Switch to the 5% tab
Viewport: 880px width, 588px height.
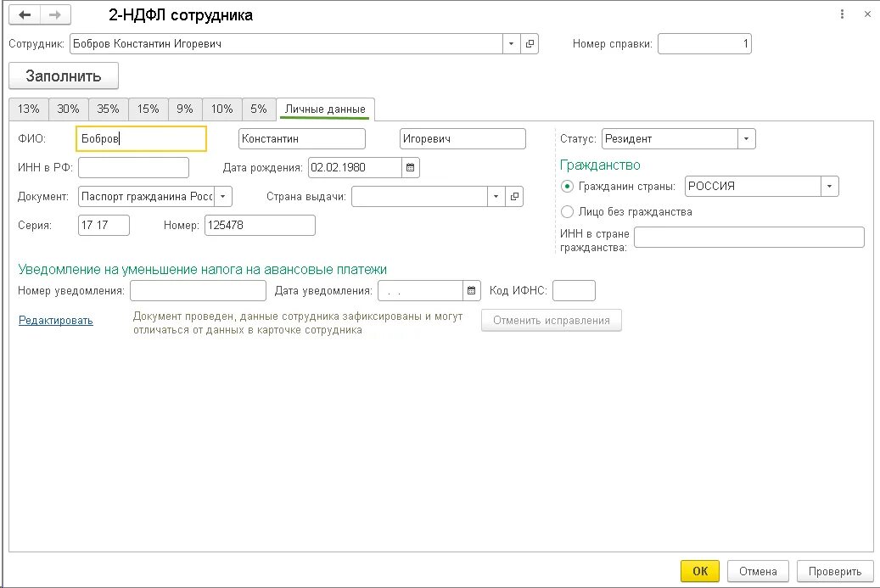(259, 109)
